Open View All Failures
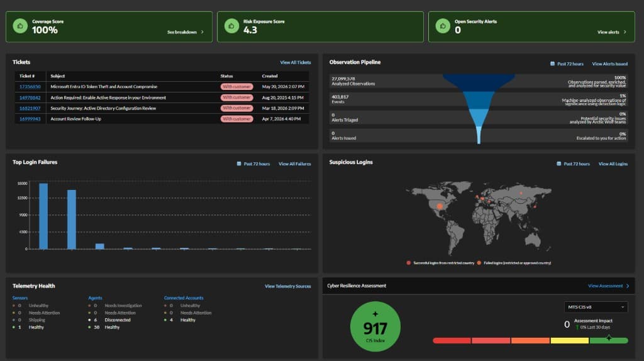 point(294,164)
